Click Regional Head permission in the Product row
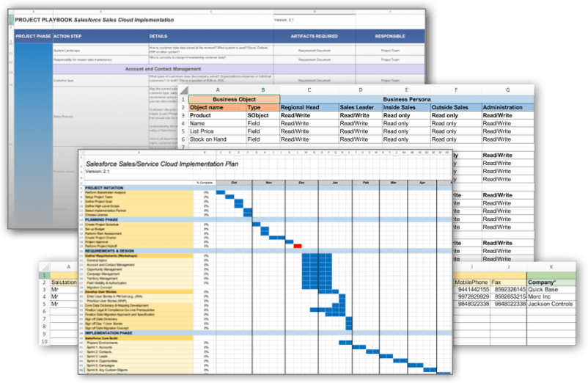 tap(309, 115)
